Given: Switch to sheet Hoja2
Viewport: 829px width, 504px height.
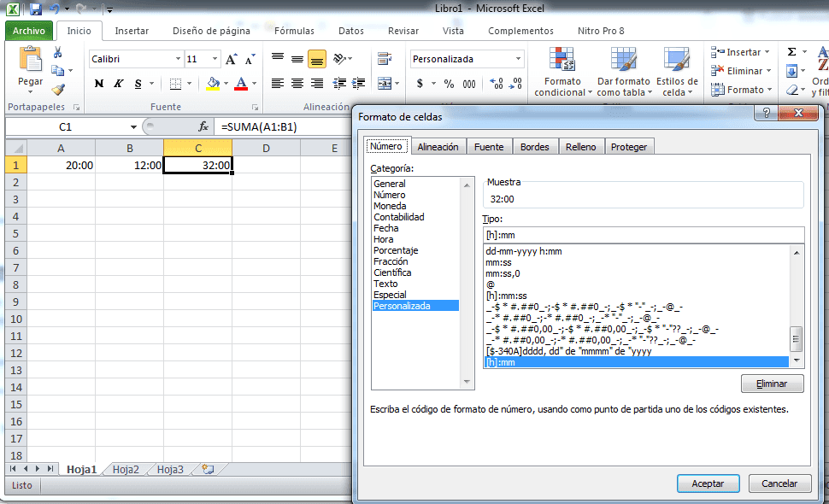Looking at the screenshot, I should 126,470.
